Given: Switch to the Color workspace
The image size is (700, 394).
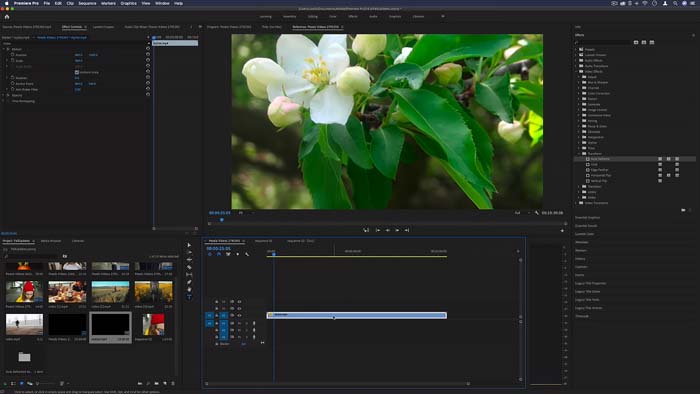Looking at the screenshot, I should [x=333, y=17].
